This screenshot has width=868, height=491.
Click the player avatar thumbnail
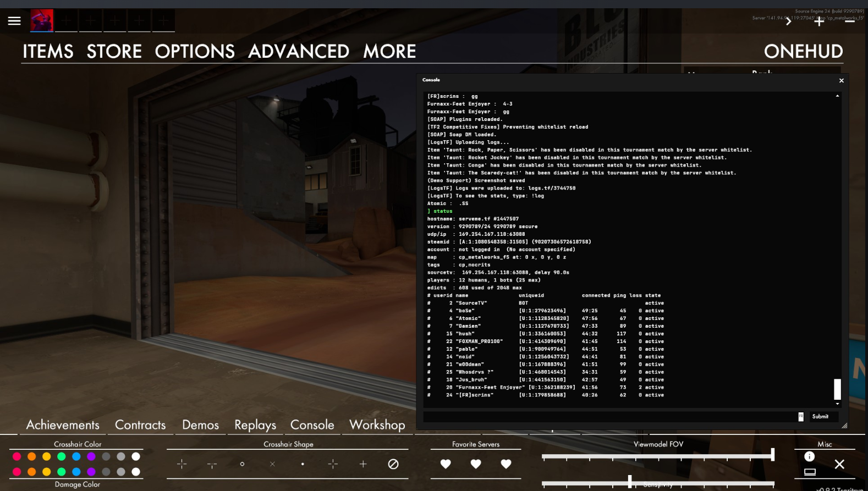click(x=42, y=21)
